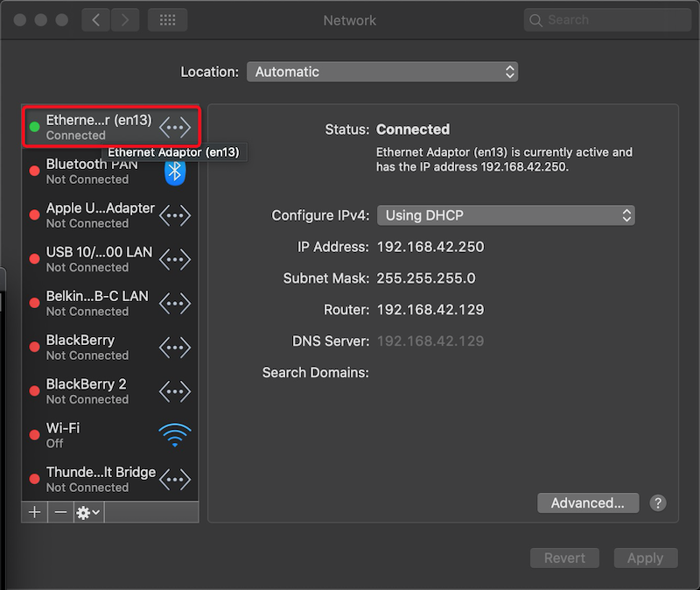The height and width of the screenshot is (590, 700).
Task: Click the Apply button
Action: pyautogui.click(x=645, y=558)
